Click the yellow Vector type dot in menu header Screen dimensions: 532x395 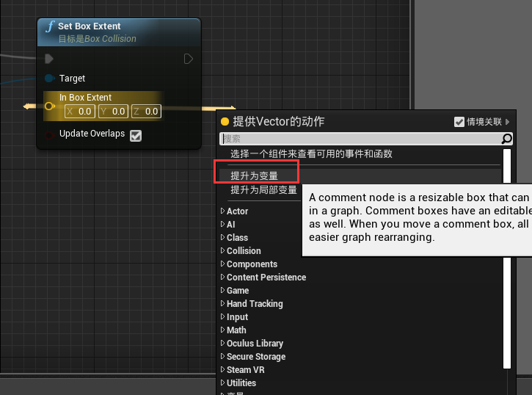[225, 121]
